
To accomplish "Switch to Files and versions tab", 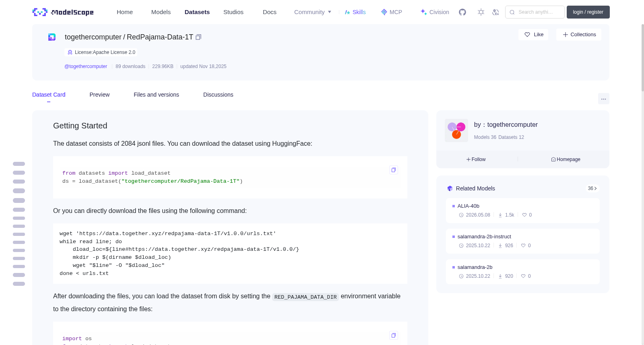I will pyautogui.click(x=156, y=95).
